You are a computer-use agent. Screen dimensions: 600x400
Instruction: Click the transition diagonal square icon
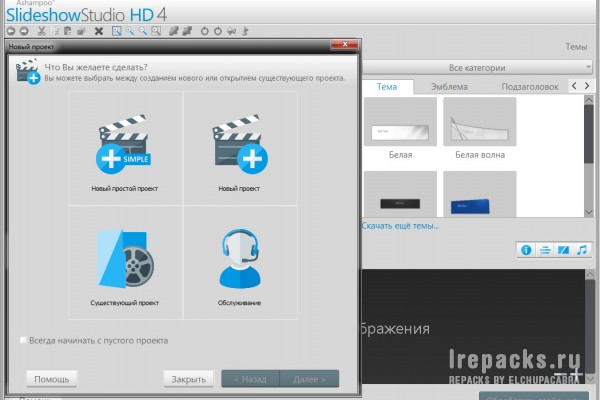pyautogui.click(x=563, y=250)
